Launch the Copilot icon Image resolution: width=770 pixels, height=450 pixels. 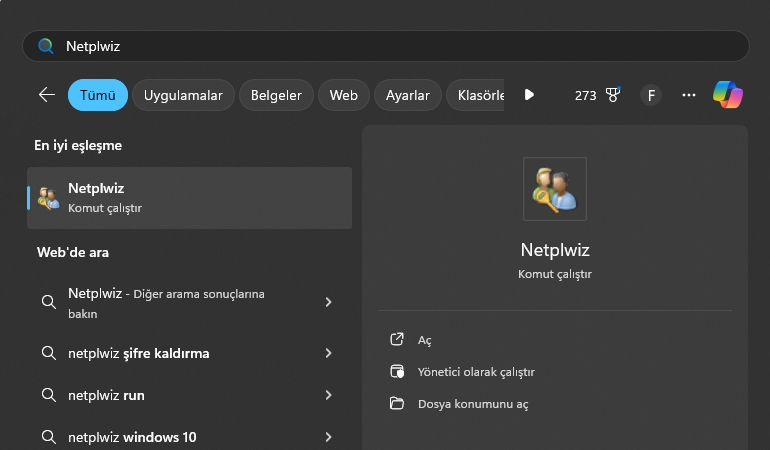click(728, 95)
